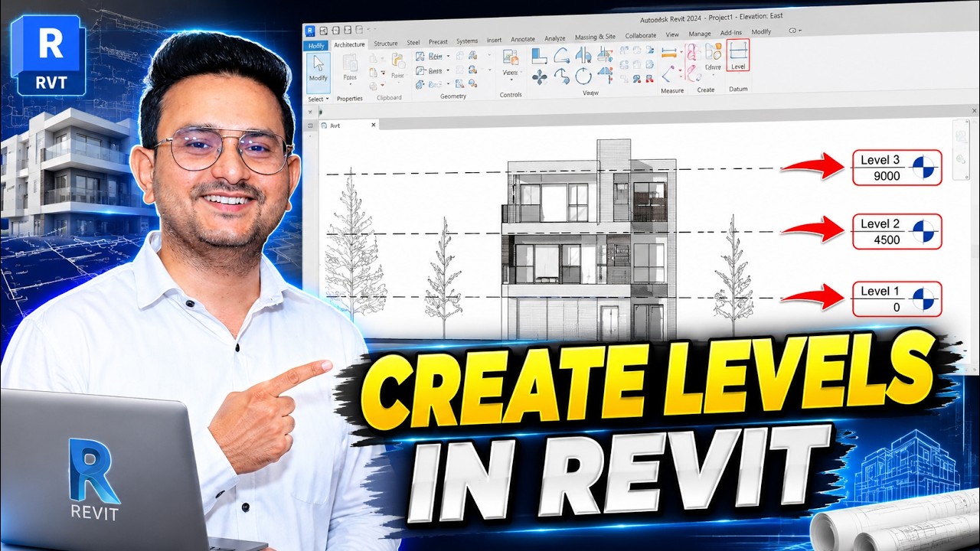980x551 pixels.
Task: Select the Offset tool icon
Action: pyautogui.click(x=561, y=55)
